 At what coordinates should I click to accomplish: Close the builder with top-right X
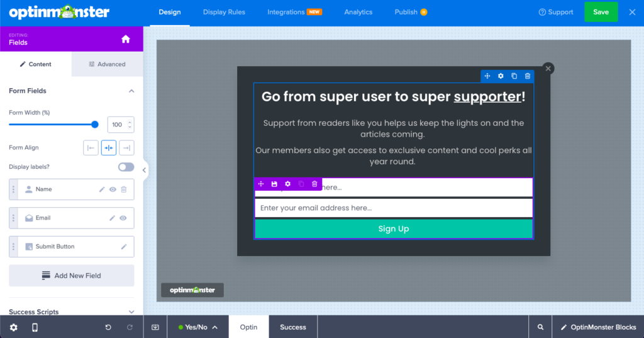pos(632,13)
